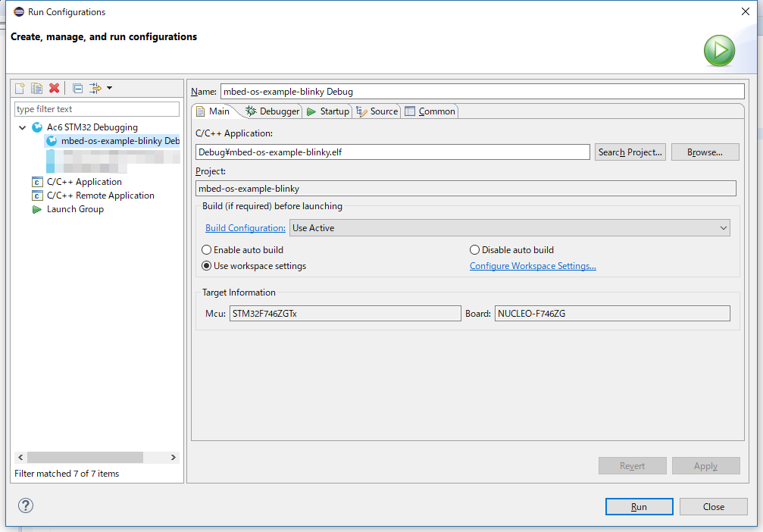
Task: Click left arrow of tree horizontal scrollbar
Action: (20, 458)
